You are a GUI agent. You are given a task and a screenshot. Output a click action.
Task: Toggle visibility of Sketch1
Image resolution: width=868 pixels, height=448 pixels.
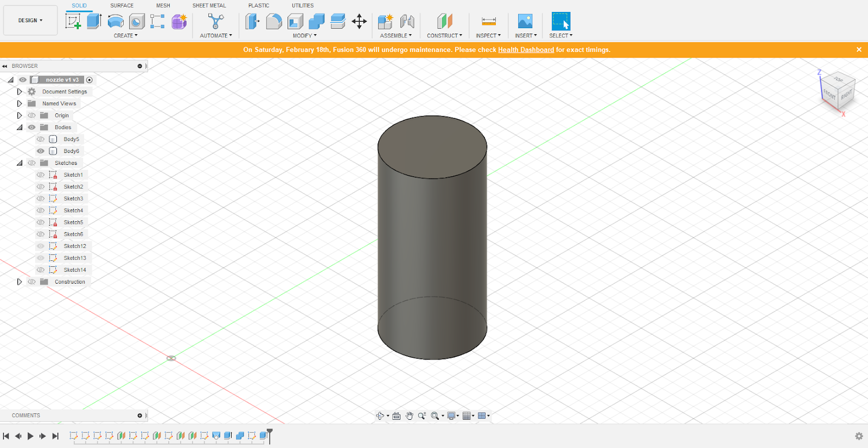41,175
